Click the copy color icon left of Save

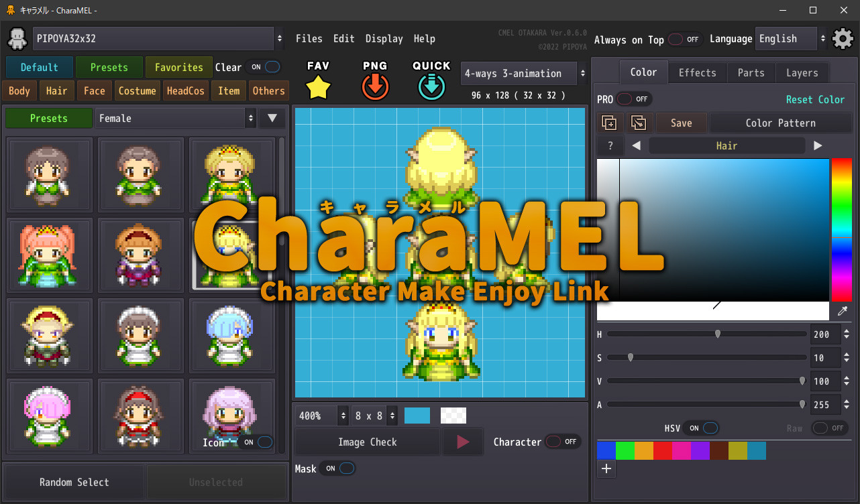tap(609, 123)
